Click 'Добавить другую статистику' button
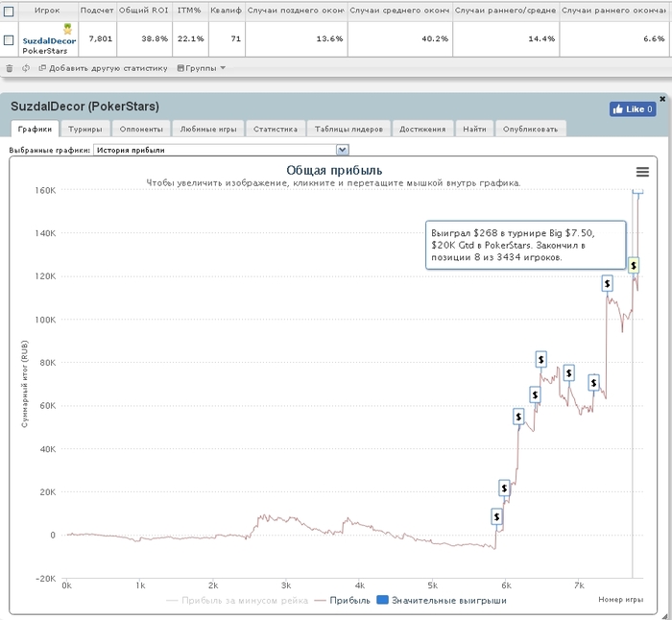Screen dimensions: 672x620 click(104, 68)
